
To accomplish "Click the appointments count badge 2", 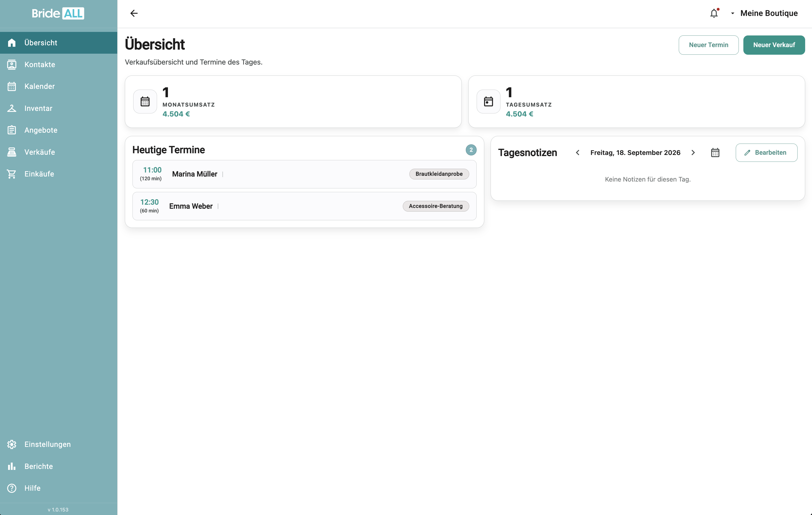I will [471, 150].
